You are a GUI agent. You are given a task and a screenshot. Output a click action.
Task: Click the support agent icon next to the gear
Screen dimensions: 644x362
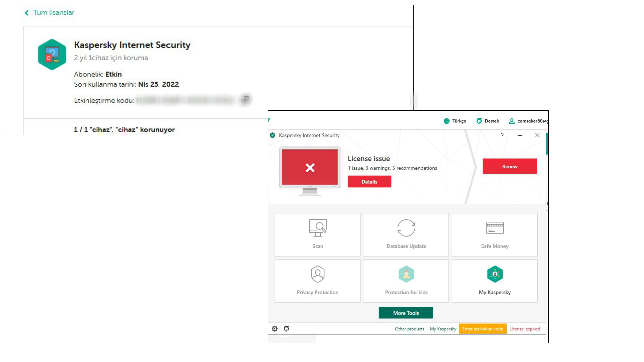(x=287, y=329)
